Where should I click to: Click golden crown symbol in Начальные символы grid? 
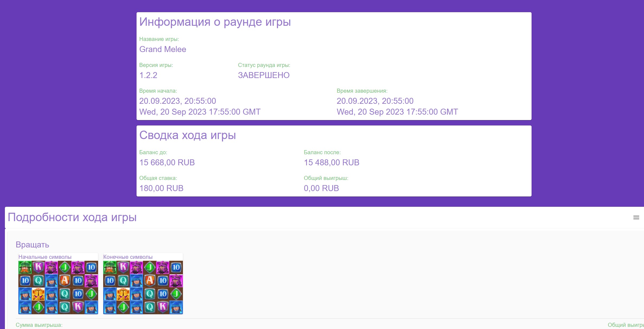pyautogui.click(x=38, y=294)
